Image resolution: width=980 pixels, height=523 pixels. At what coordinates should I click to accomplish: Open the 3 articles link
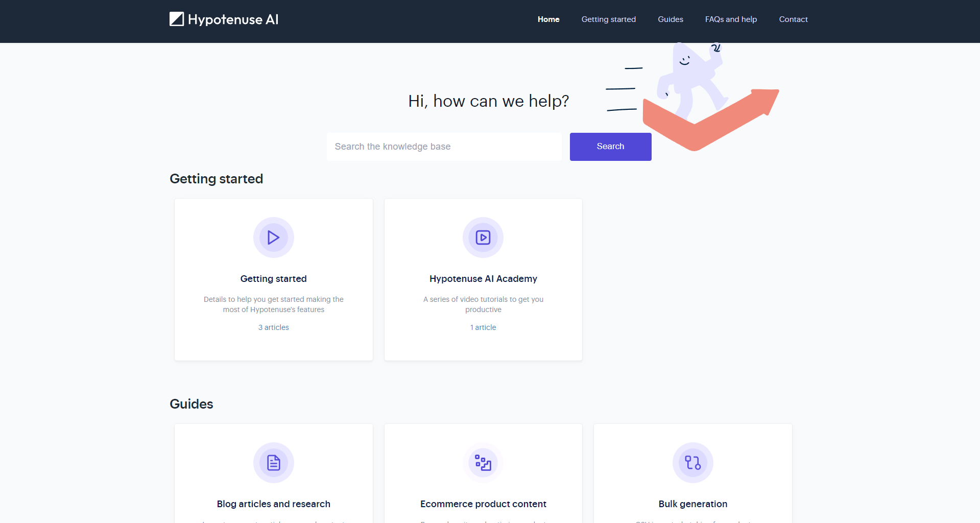pos(273,327)
